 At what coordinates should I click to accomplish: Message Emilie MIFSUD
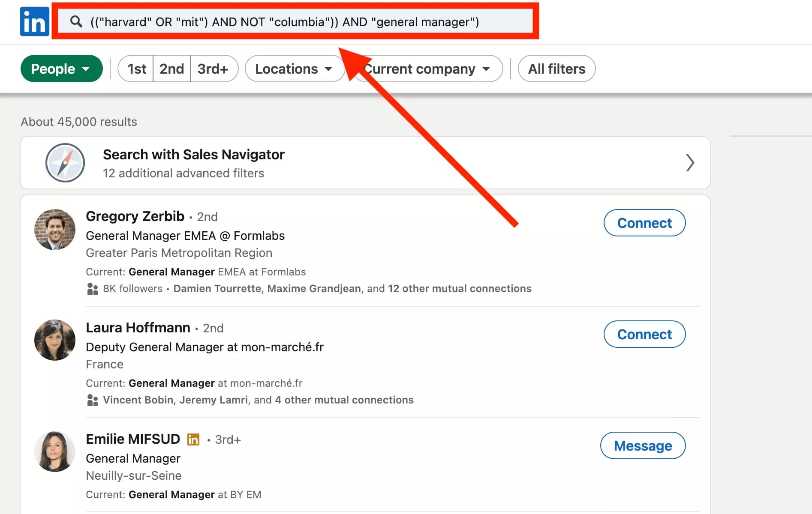tap(643, 445)
